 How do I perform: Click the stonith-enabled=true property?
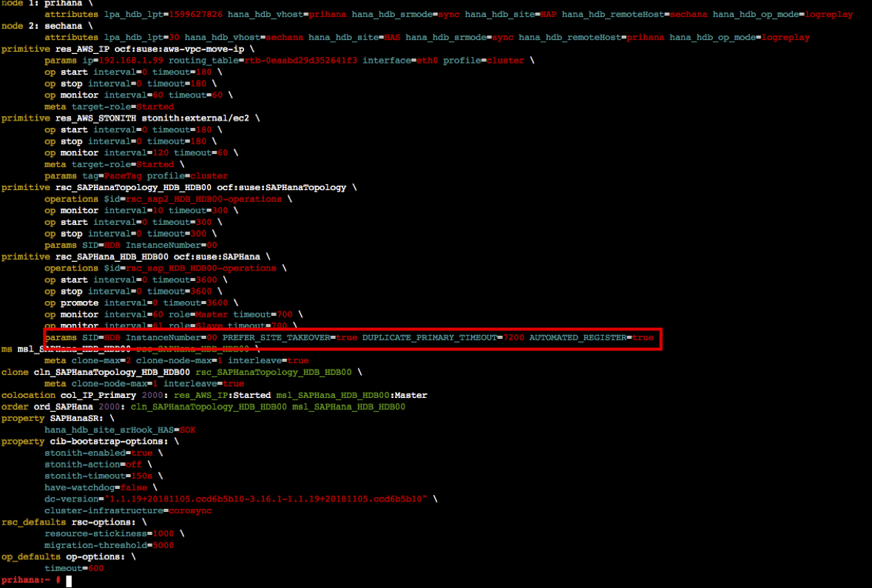click(x=98, y=453)
